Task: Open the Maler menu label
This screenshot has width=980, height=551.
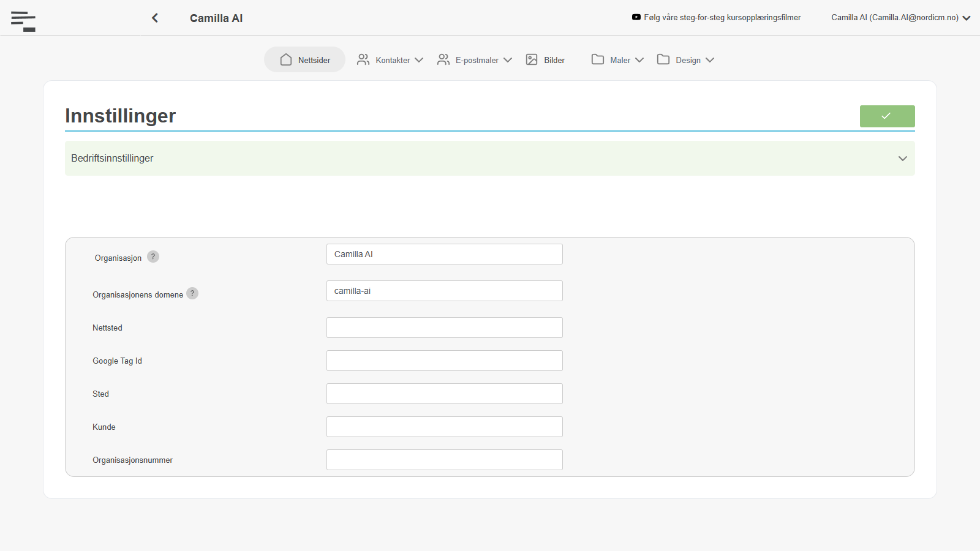Action: click(620, 60)
